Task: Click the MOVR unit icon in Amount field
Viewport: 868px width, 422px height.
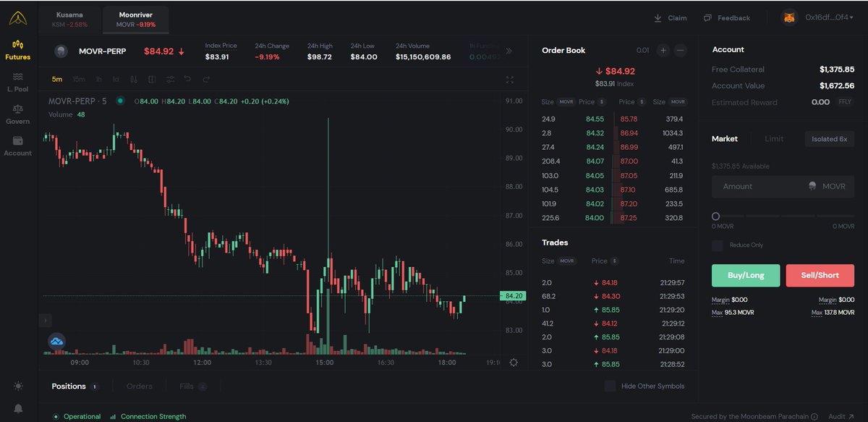Action: pos(812,186)
